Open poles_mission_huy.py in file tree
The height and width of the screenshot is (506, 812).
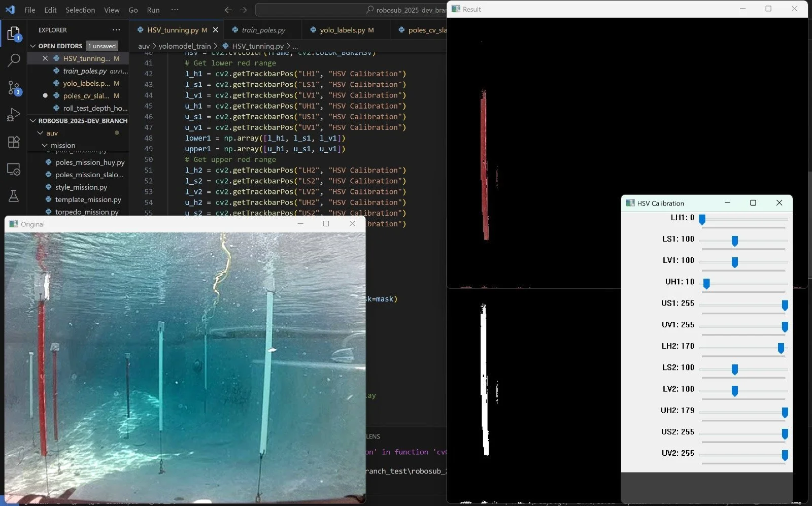click(x=78, y=162)
